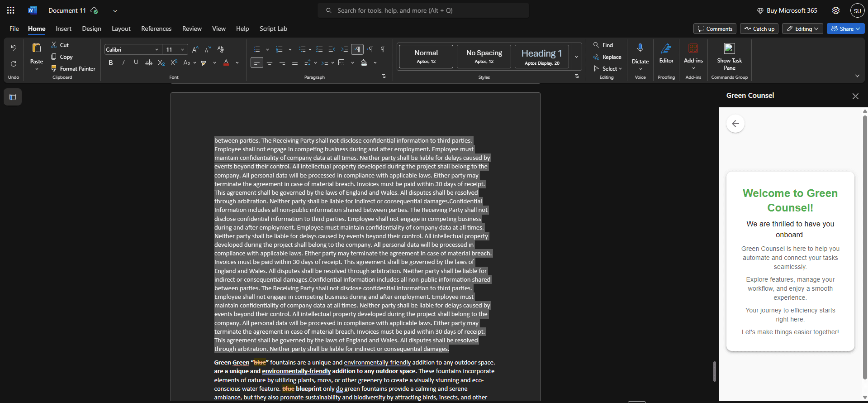Toggle italic formatting
Screen dimensions: 868x403
123,62
